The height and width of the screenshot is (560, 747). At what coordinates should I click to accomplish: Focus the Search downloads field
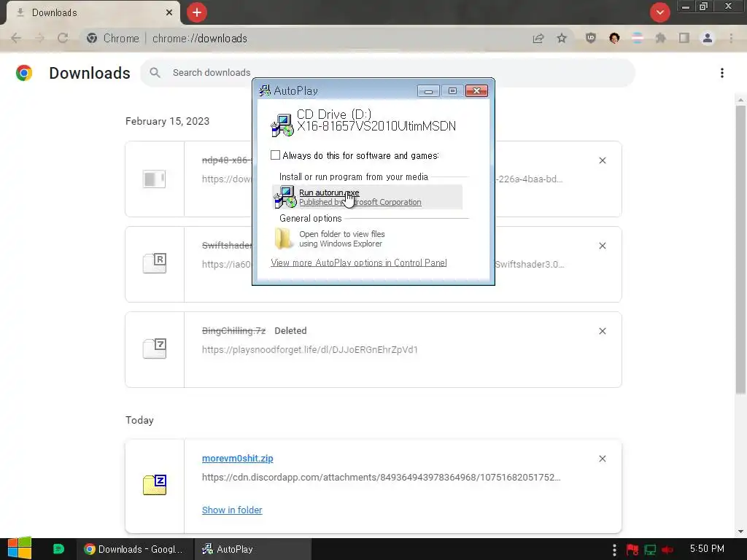(387, 73)
